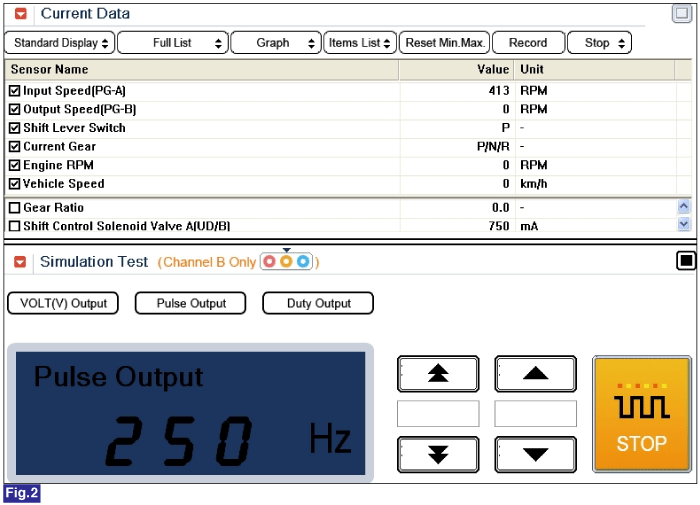Viewport: 700px width, 505px height.
Task: Select the red channel indicator
Action: point(269,262)
